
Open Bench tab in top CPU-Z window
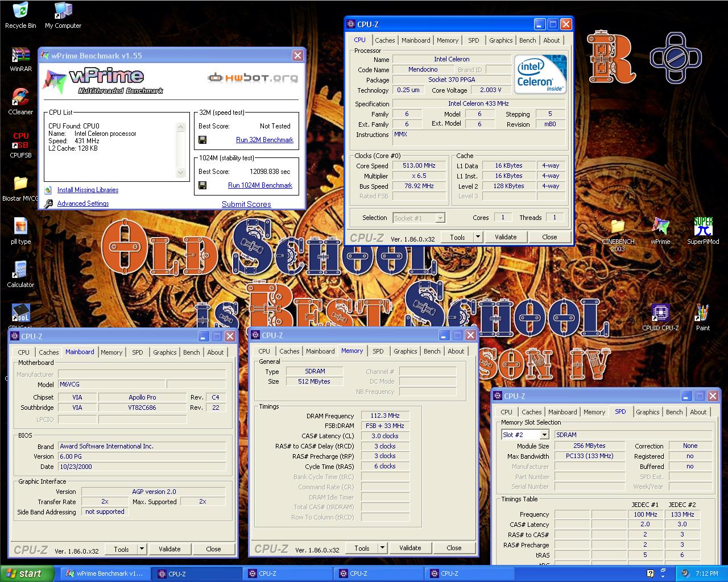(x=528, y=40)
